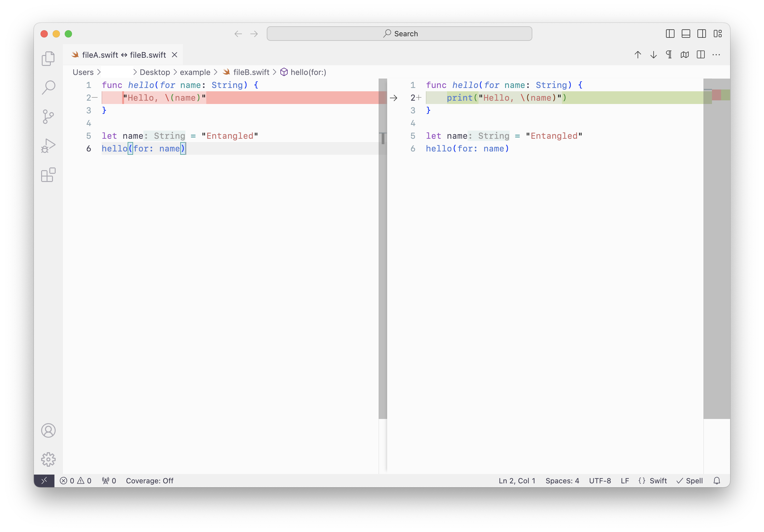Open notifications via the bell icon
The image size is (764, 532).
[x=717, y=481]
